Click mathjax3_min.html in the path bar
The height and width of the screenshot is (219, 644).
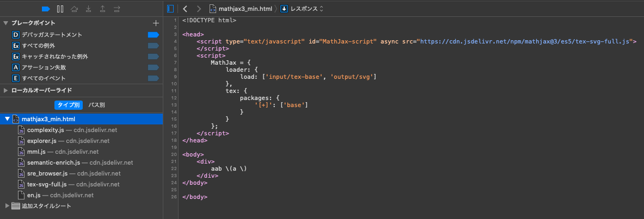(245, 9)
